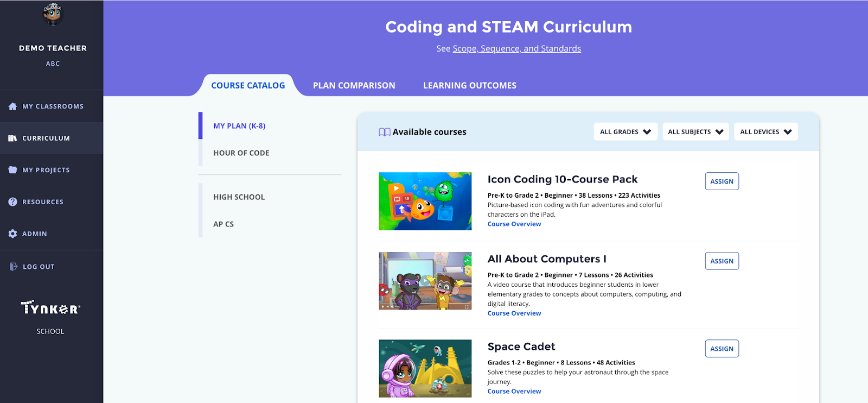
Task: Click the My Projects folder icon
Action: [x=12, y=170]
